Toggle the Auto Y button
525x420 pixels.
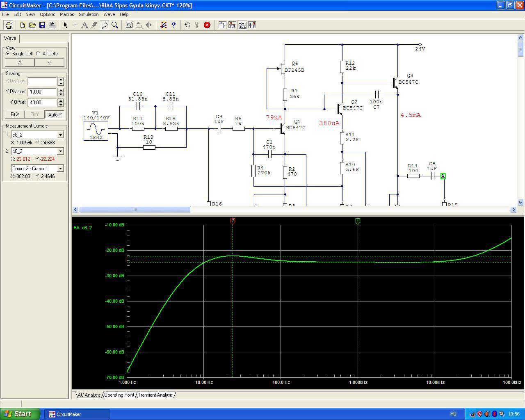pos(55,114)
